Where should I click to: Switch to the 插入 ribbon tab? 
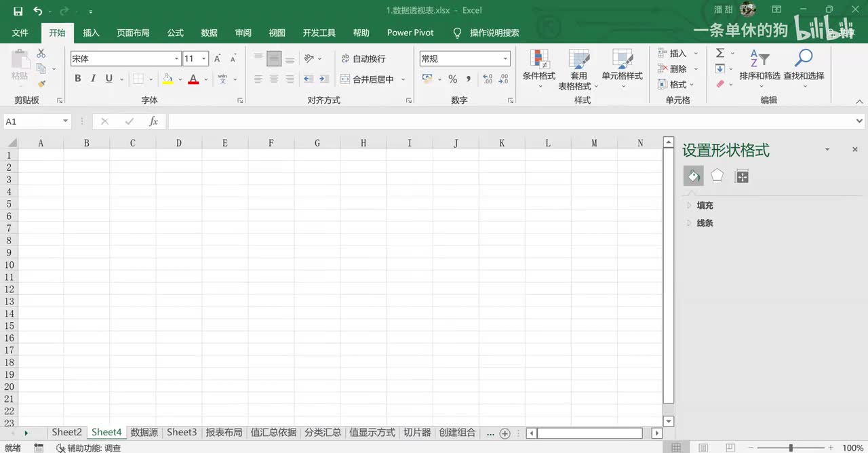point(91,33)
